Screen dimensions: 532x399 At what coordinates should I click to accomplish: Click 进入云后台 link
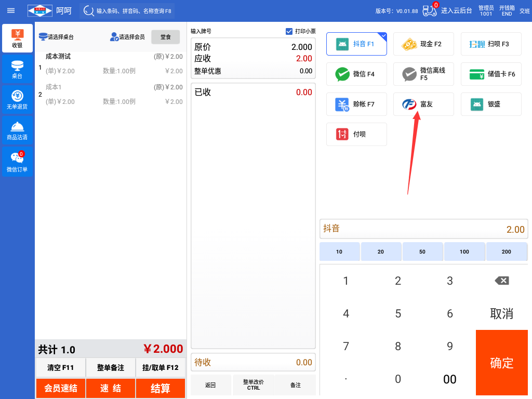click(x=456, y=10)
